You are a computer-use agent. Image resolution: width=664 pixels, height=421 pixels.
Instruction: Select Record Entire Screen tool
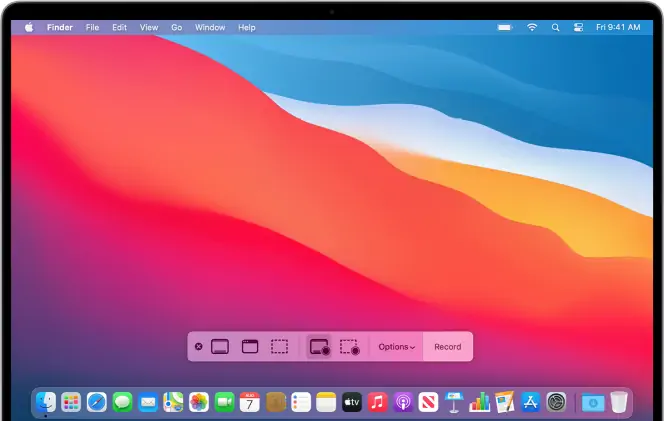[x=319, y=347]
